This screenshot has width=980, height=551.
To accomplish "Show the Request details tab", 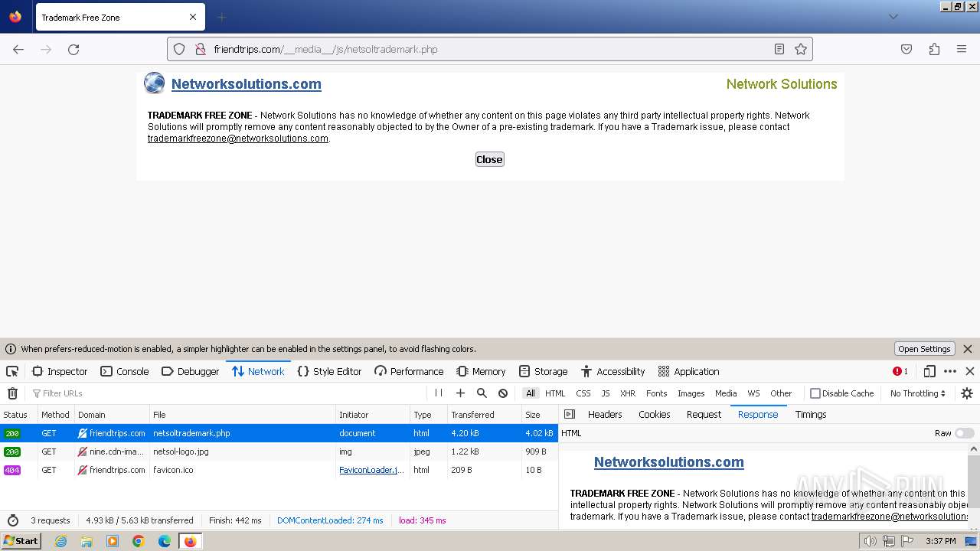I will (704, 414).
